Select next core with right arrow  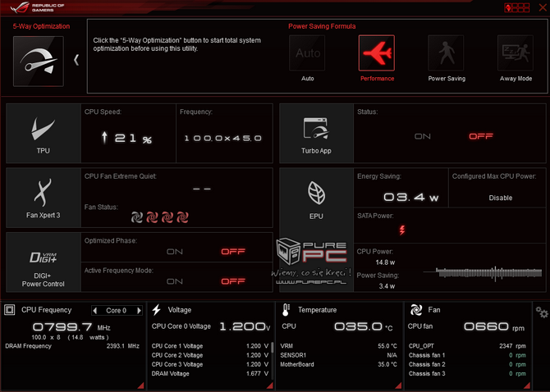point(139,310)
